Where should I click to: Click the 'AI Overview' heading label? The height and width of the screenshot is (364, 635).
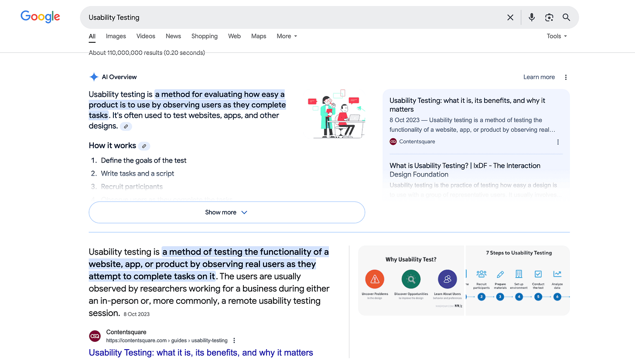(119, 77)
